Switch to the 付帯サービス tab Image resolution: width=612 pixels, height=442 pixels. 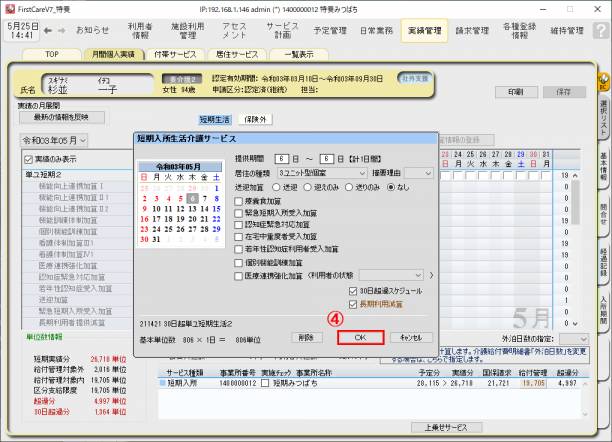[176, 54]
